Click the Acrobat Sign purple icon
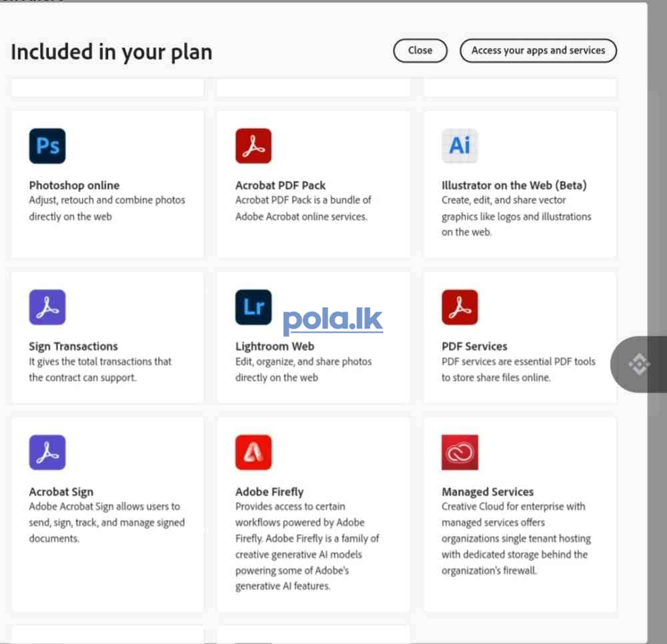The width and height of the screenshot is (667, 644). (x=47, y=452)
